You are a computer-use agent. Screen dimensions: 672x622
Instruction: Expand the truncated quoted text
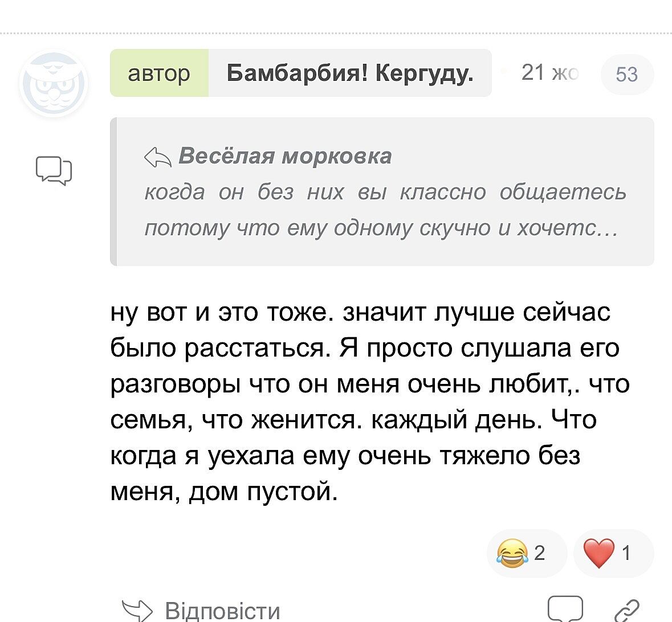tap(604, 228)
